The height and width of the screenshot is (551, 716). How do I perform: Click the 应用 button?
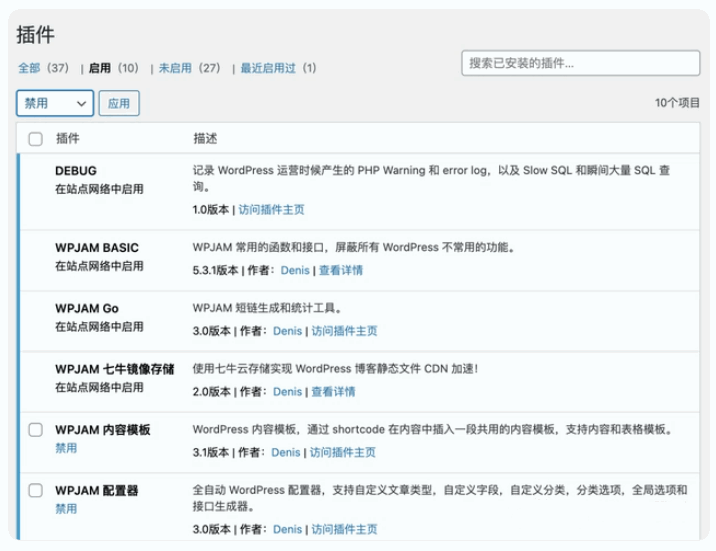click(x=119, y=103)
